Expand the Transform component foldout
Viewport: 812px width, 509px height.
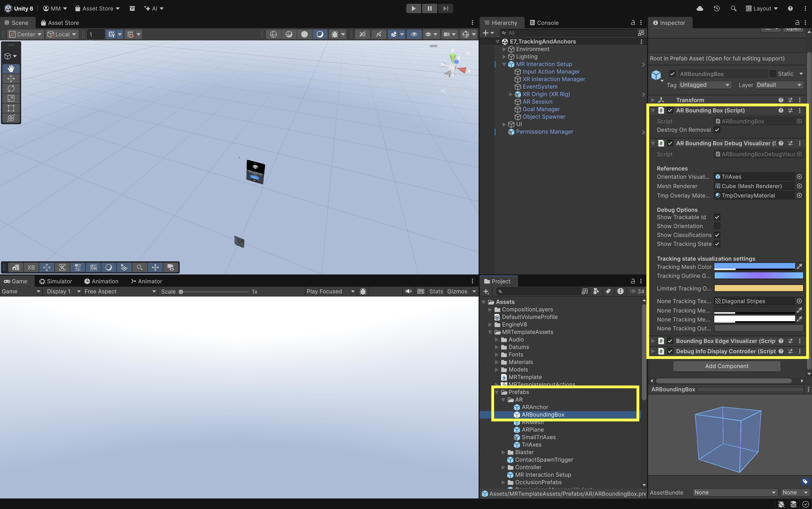pos(653,100)
